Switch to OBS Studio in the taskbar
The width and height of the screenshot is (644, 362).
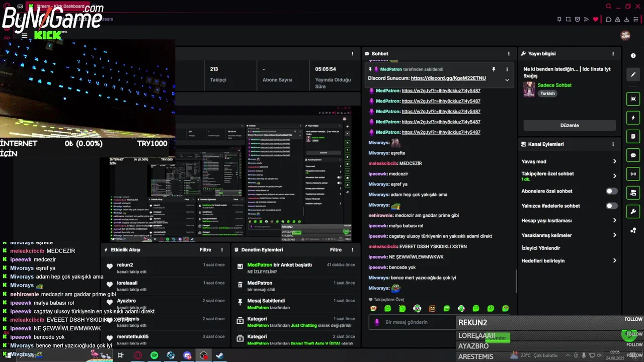coord(204,355)
